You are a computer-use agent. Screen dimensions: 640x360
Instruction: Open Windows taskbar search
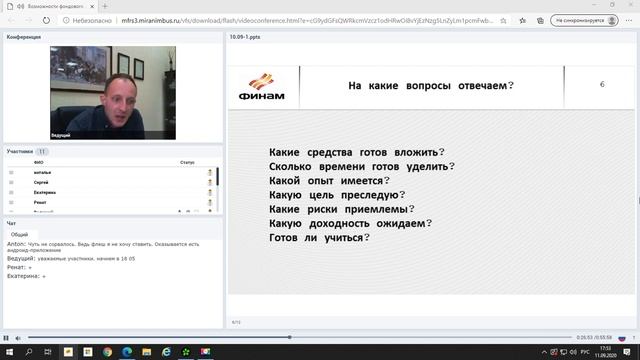point(29,352)
